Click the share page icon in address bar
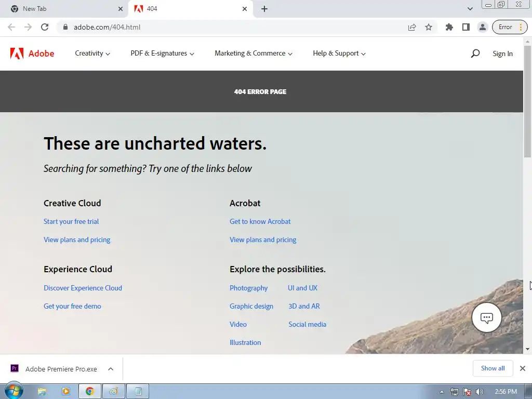 (x=412, y=27)
